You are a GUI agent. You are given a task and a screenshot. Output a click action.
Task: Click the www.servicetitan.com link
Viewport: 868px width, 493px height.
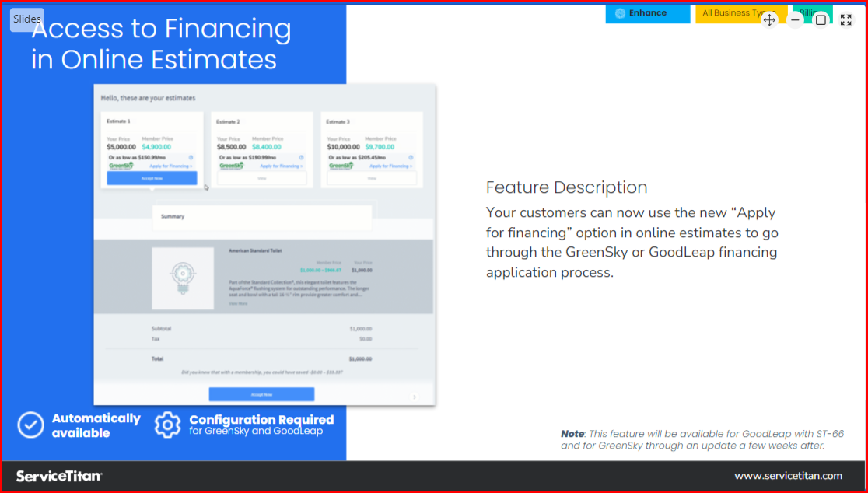[789, 476]
